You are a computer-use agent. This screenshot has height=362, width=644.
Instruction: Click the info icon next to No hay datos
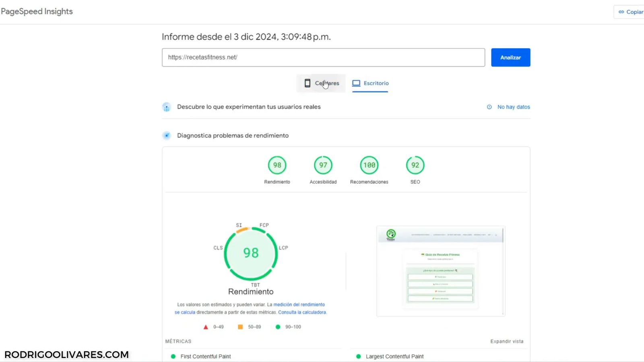tap(489, 107)
